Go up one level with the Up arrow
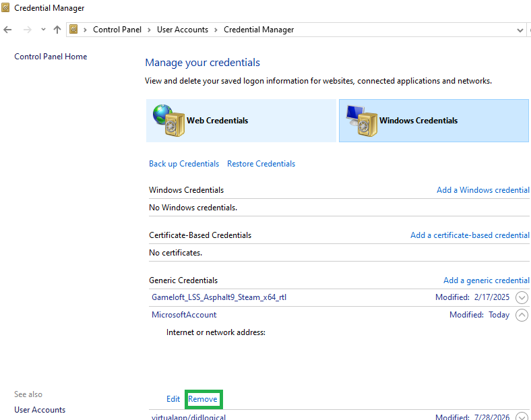The image size is (531, 420). click(57, 30)
